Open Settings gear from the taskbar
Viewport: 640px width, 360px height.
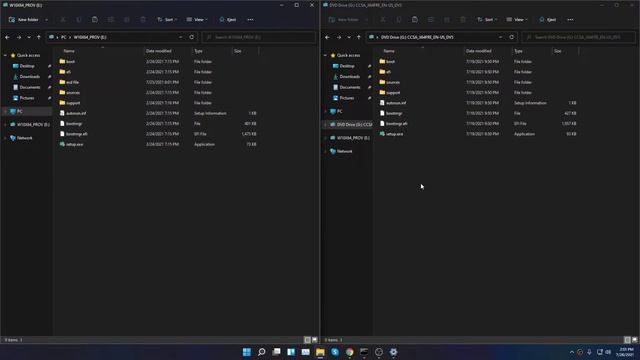393,352
